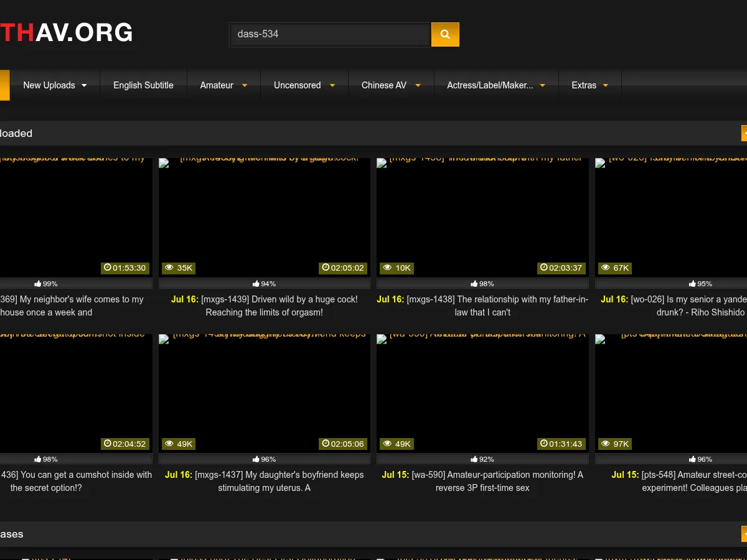Open the mxgs-1437 video thumbnail
This screenshot has height=560, width=747.
(x=265, y=393)
